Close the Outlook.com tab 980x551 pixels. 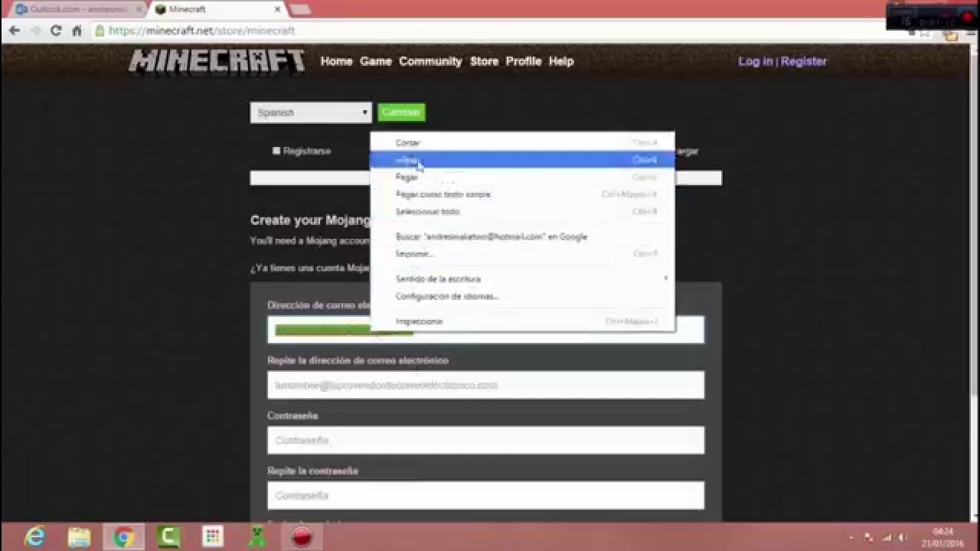pyautogui.click(x=139, y=9)
